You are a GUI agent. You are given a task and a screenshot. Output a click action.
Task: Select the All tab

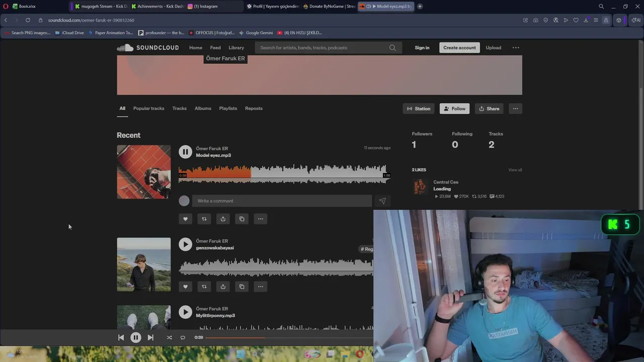[x=122, y=109]
